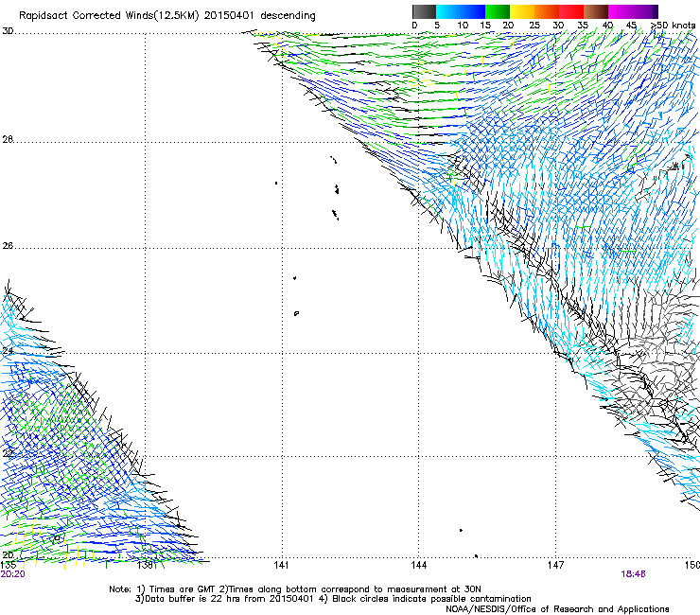Click the latitude label 28
This screenshot has width=700, height=615.
coord(8,139)
